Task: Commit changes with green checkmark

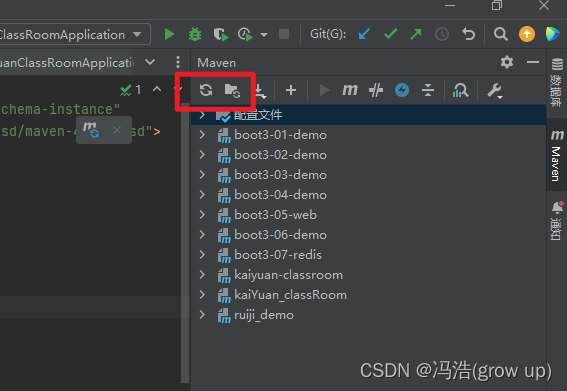Action: click(391, 34)
